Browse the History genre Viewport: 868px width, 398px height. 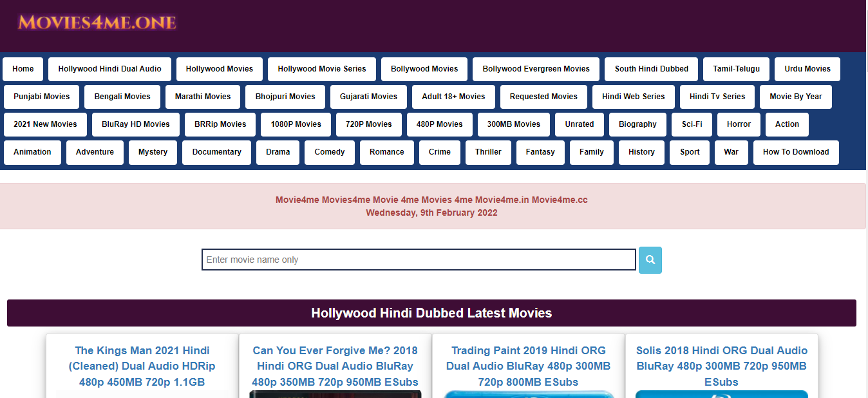[x=641, y=152]
